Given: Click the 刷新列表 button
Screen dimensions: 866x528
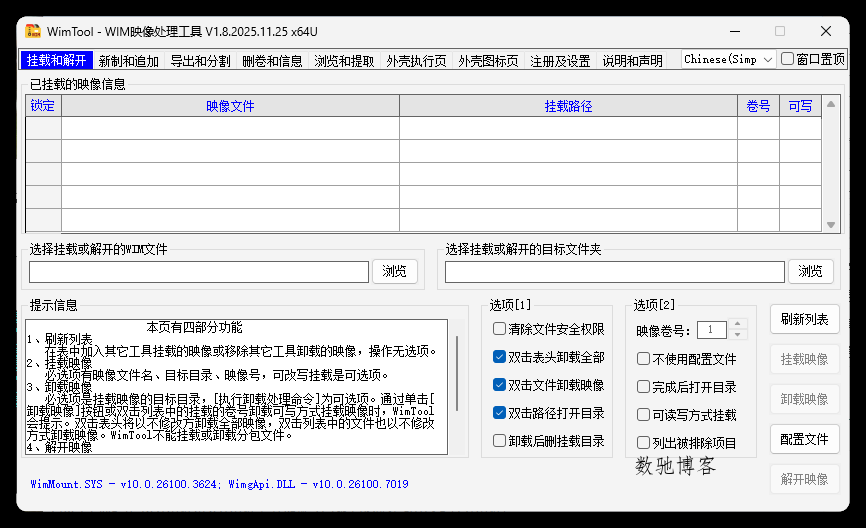Looking at the screenshot, I should click(805, 319).
